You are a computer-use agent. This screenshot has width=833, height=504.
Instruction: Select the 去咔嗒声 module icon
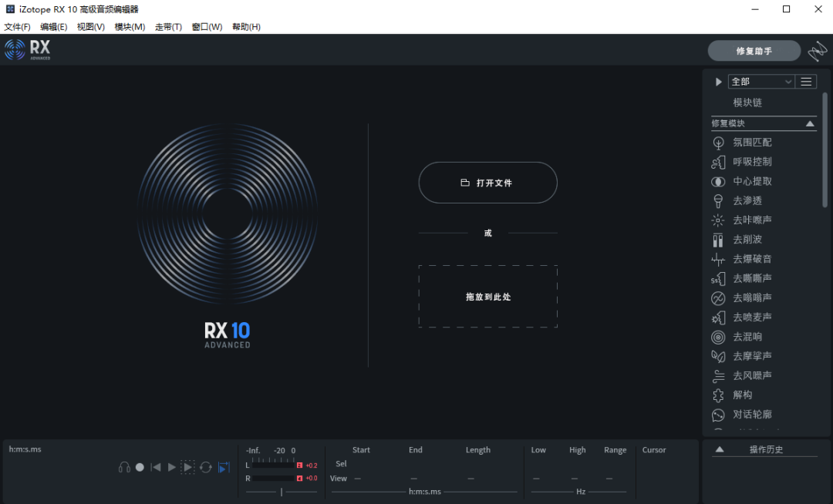click(x=718, y=220)
